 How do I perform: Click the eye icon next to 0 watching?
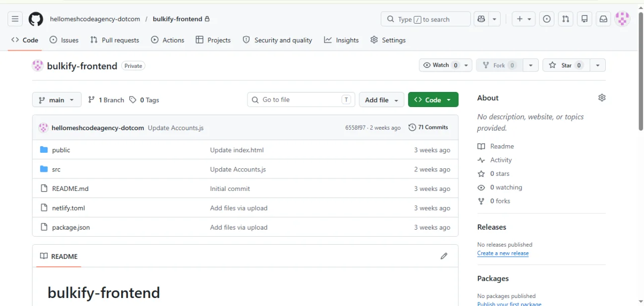point(481,187)
